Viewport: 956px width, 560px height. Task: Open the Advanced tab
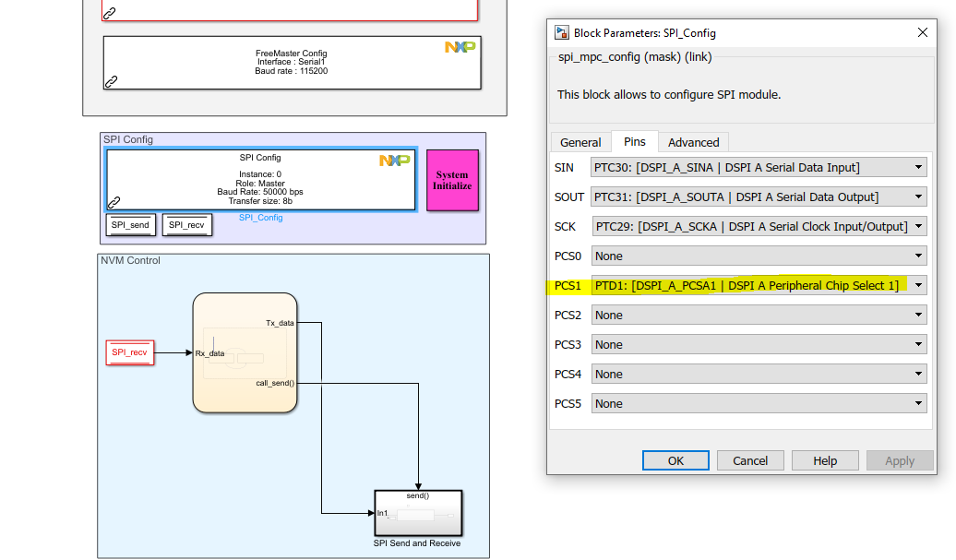point(693,142)
